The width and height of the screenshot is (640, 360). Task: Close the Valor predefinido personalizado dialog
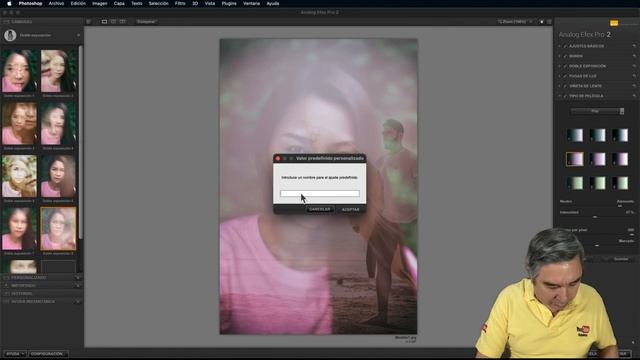pos(278,158)
